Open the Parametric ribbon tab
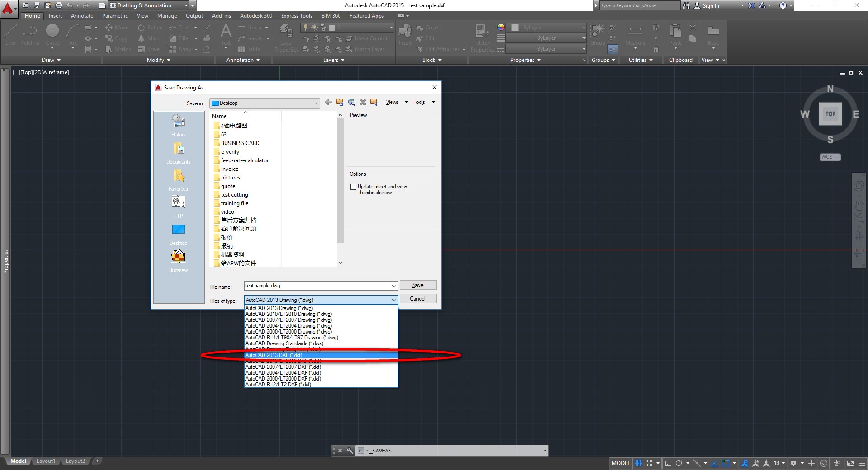868x470 pixels. [115, 16]
